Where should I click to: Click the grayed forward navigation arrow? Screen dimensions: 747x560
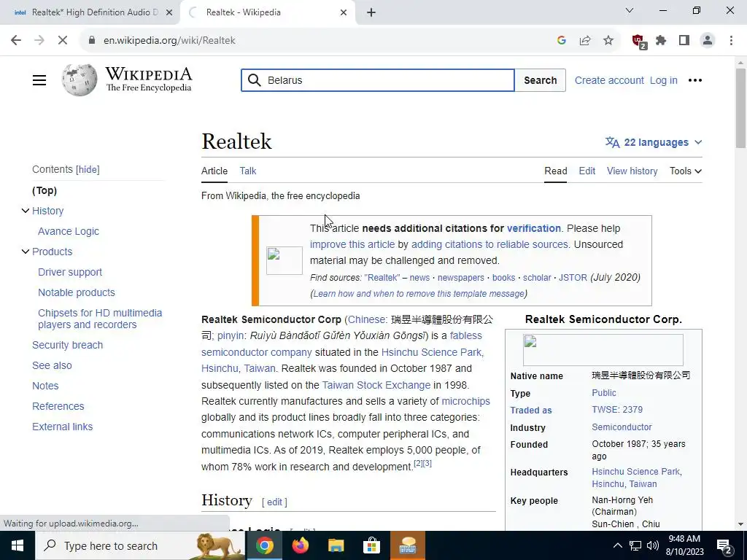[39, 41]
